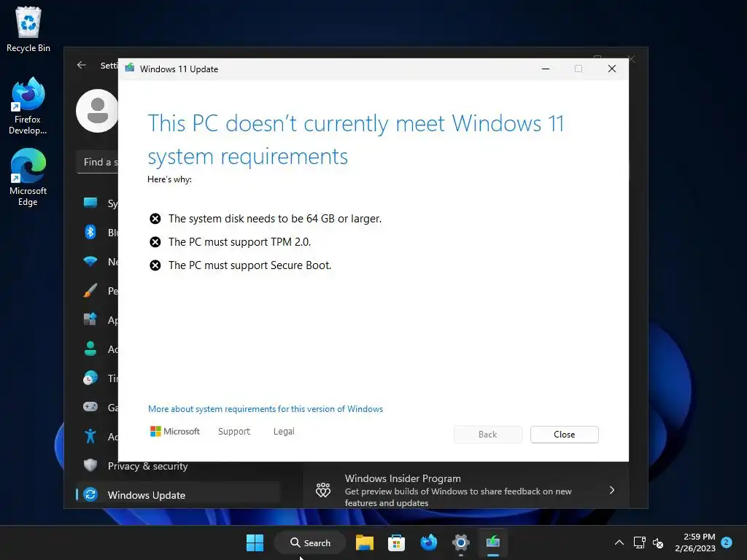The height and width of the screenshot is (560, 747).
Task: Open notification center badge
Action: [727, 542]
